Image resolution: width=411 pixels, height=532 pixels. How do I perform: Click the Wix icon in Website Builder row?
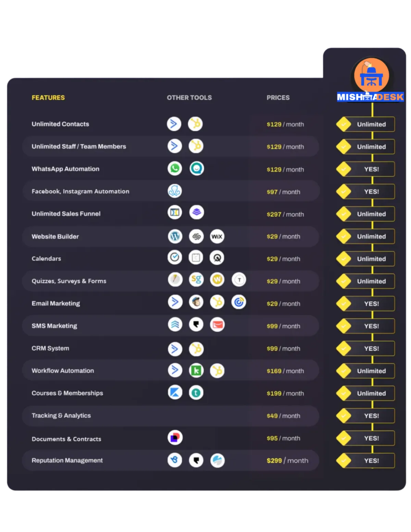point(217,236)
